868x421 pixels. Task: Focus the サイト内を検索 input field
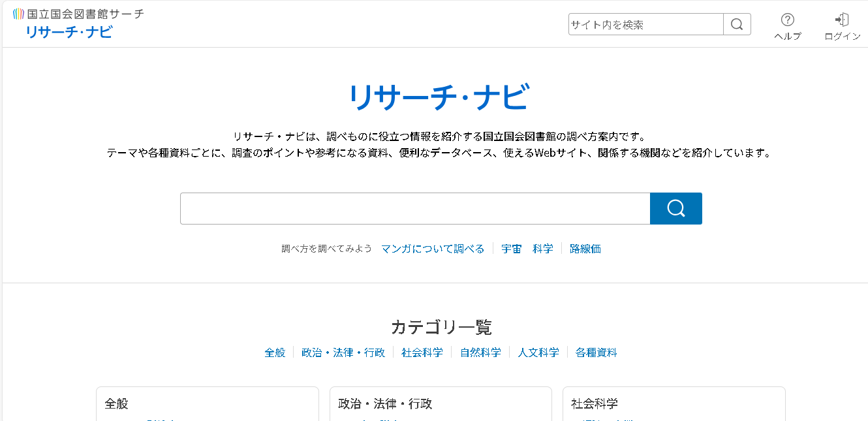point(645,25)
